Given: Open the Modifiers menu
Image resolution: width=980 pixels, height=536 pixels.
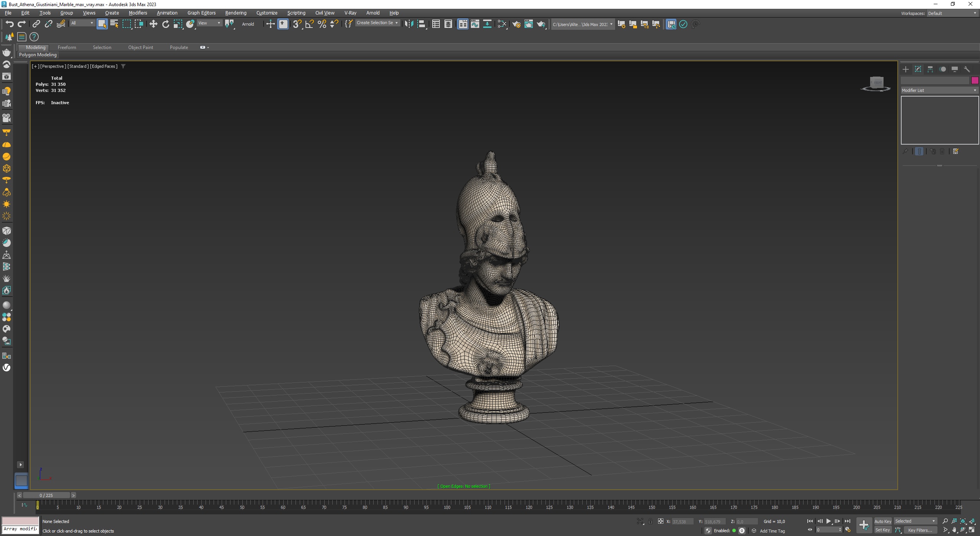Looking at the screenshot, I should point(137,13).
